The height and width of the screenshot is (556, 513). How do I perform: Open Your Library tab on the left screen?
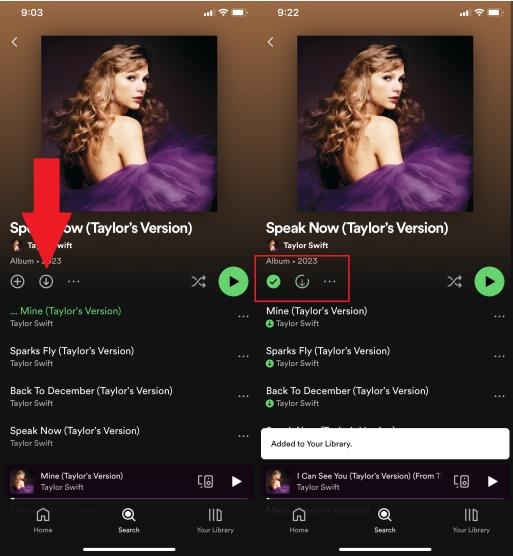coord(215,521)
